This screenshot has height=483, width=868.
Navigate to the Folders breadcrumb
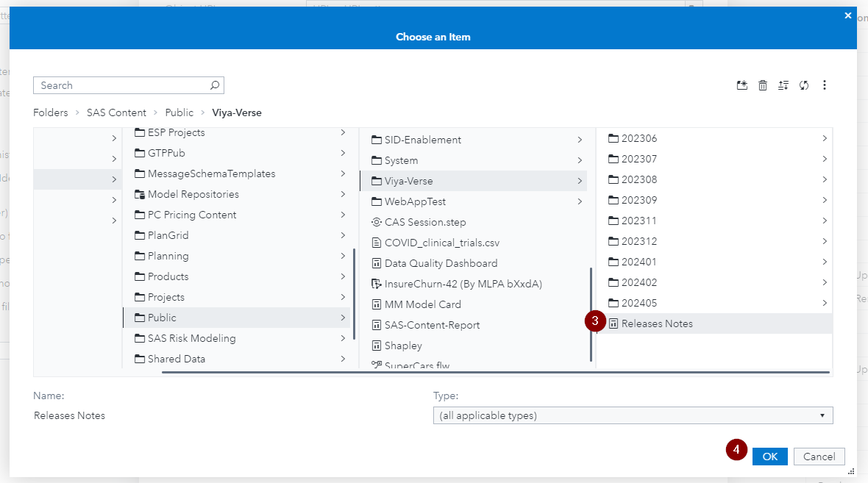pyautogui.click(x=50, y=112)
